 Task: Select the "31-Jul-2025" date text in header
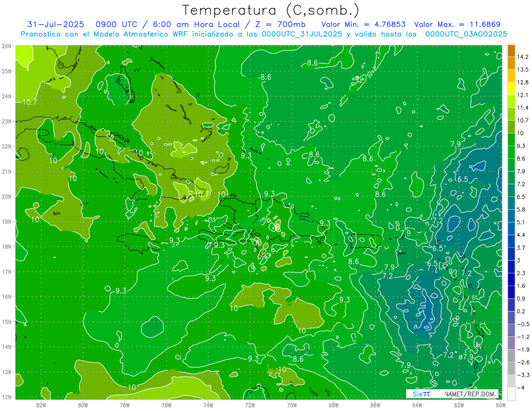click(55, 24)
